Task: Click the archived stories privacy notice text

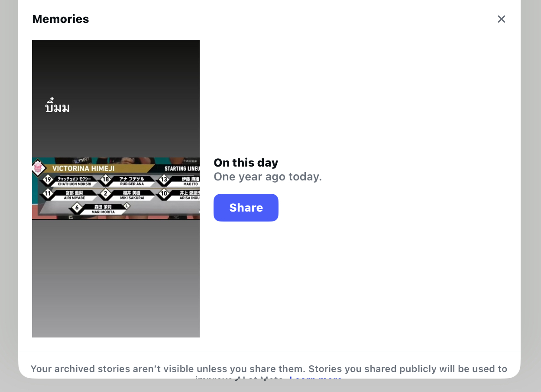Action: pos(269,373)
